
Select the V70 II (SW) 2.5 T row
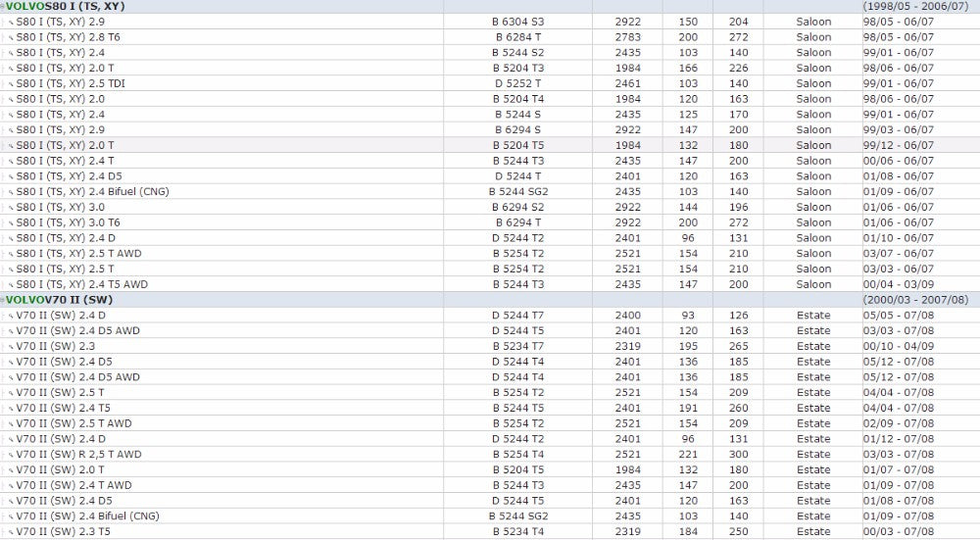tap(490, 392)
